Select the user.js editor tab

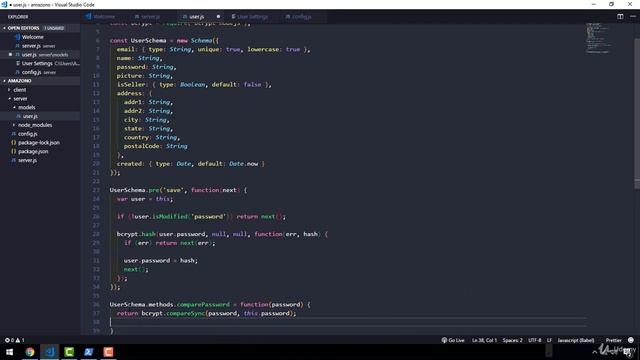197,17
